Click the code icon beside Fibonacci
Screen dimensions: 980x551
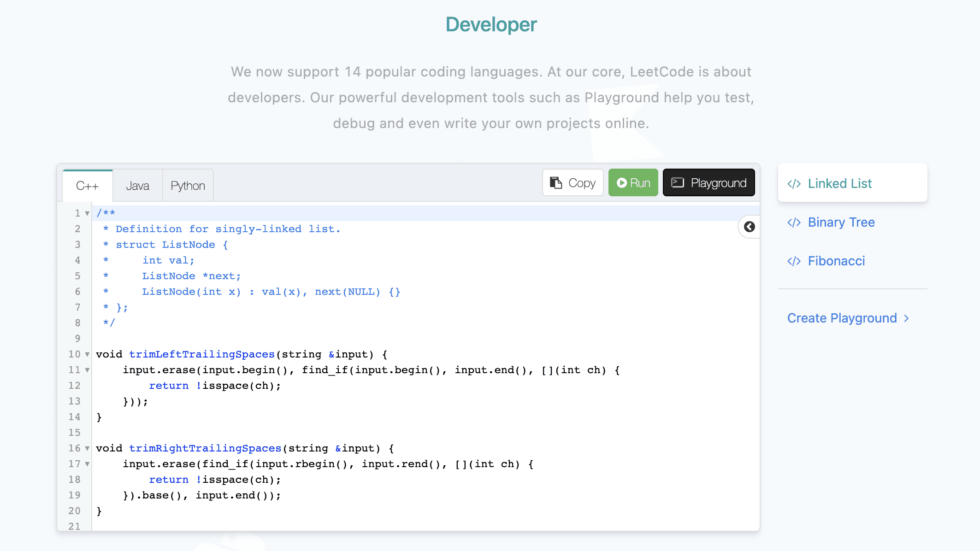pyautogui.click(x=794, y=261)
